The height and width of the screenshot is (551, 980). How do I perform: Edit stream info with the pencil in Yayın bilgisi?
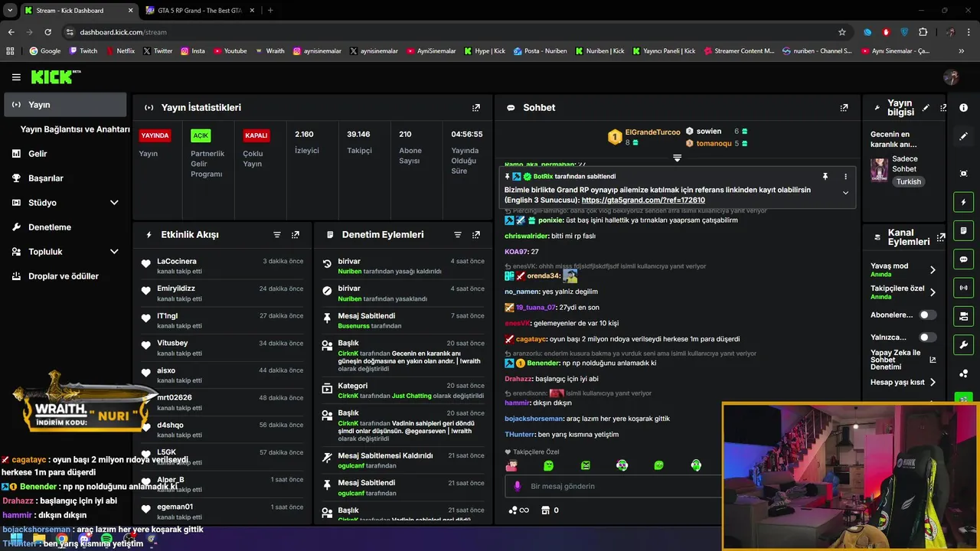(x=926, y=108)
